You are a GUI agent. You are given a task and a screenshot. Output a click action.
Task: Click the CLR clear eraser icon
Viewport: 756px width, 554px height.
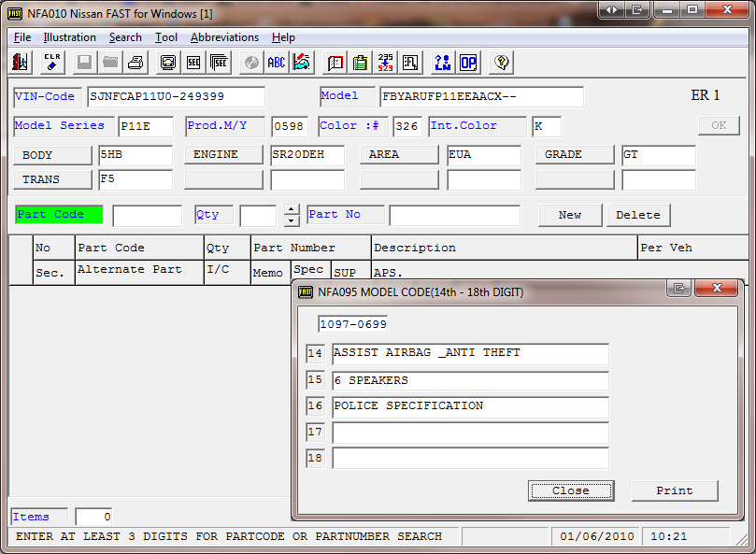[52, 63]
